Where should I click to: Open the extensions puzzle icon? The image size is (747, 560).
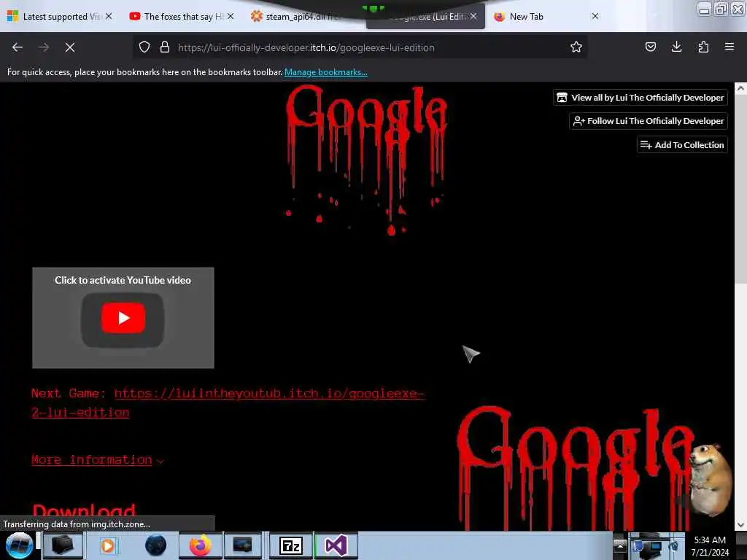[x=703, y=47]
